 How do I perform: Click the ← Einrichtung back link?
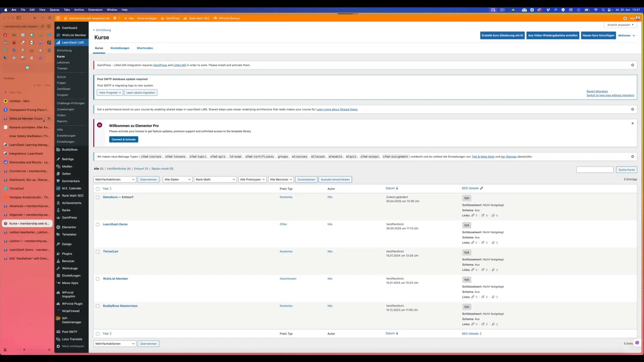pos(102,30)
